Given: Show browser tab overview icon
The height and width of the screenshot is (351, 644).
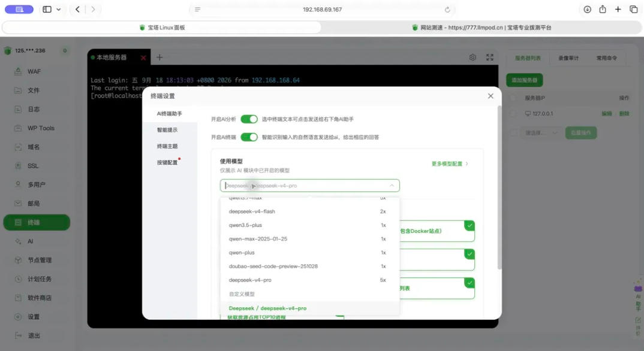Looking at the screenshot, I should click(x=633, y=10).
